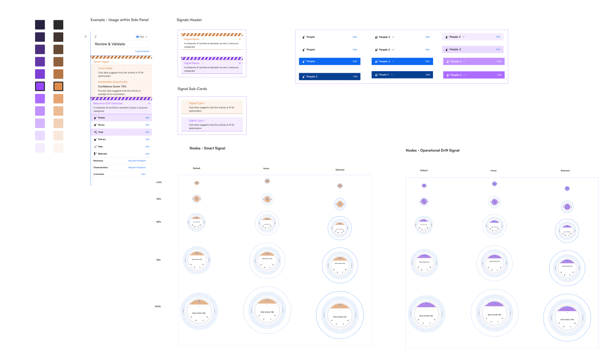This screenshot has width=610, height=364.
Task: Click the '75%' row label
Action: click(158, 260)
